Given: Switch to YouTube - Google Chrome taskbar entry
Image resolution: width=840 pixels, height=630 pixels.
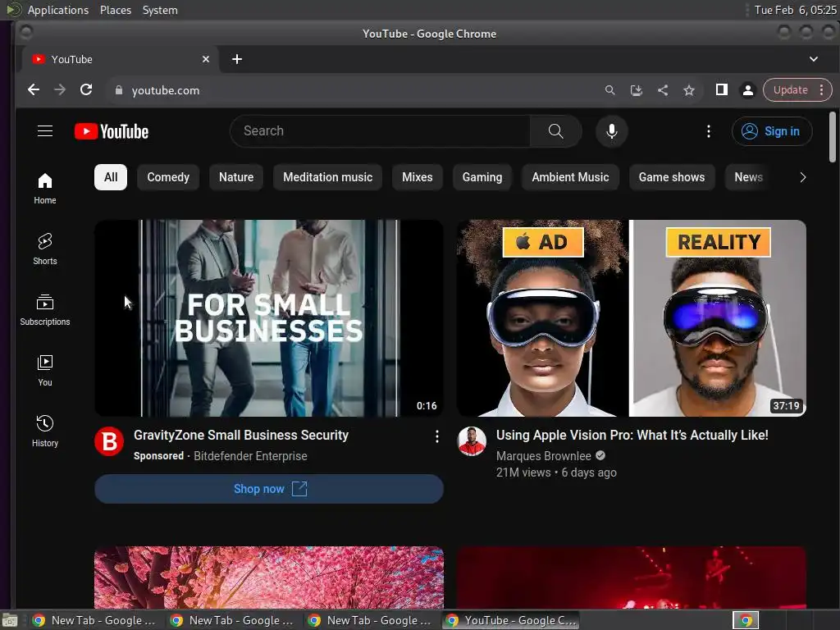Looking at the screenshot, I should click(x=510, y=620).
